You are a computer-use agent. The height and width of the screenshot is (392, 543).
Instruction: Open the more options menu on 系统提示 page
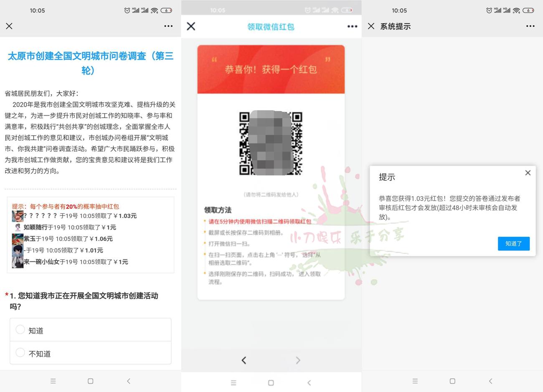pyautogui.click(x=530, y=26)
